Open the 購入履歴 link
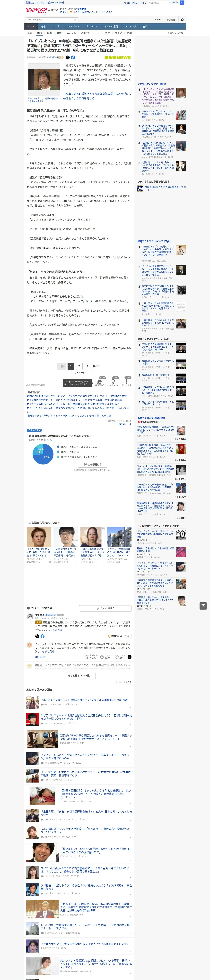 (171, 20)
